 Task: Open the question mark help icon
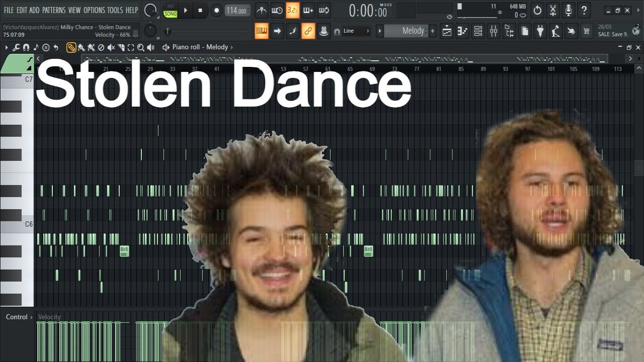(584, 10)
